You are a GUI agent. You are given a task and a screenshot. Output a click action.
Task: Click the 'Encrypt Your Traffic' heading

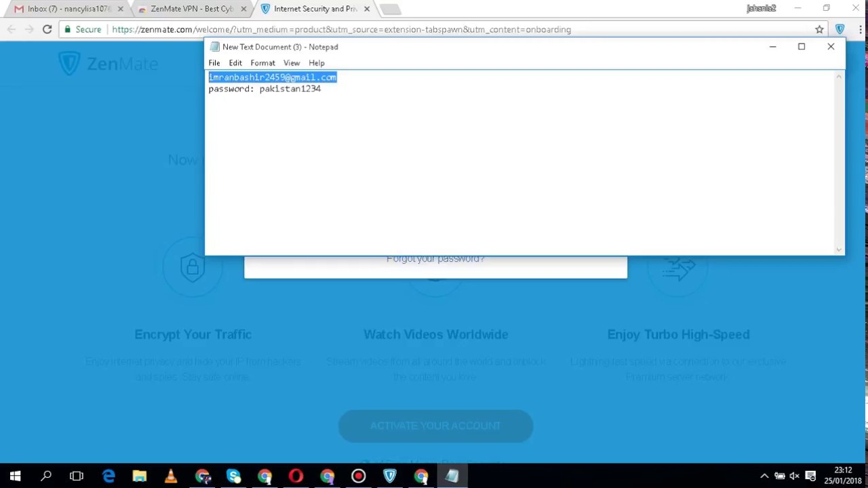pos(193,334)
